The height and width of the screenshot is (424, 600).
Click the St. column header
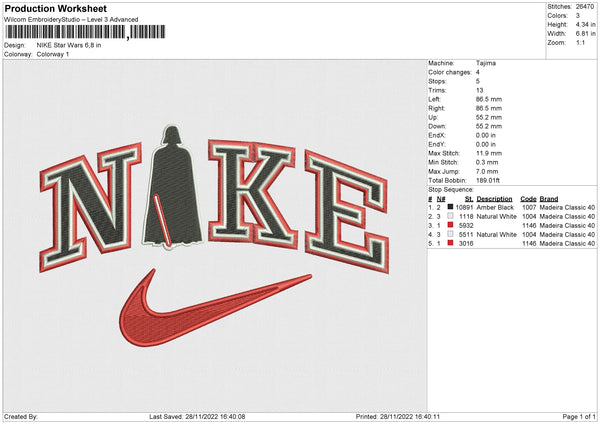tap(469, 199)
